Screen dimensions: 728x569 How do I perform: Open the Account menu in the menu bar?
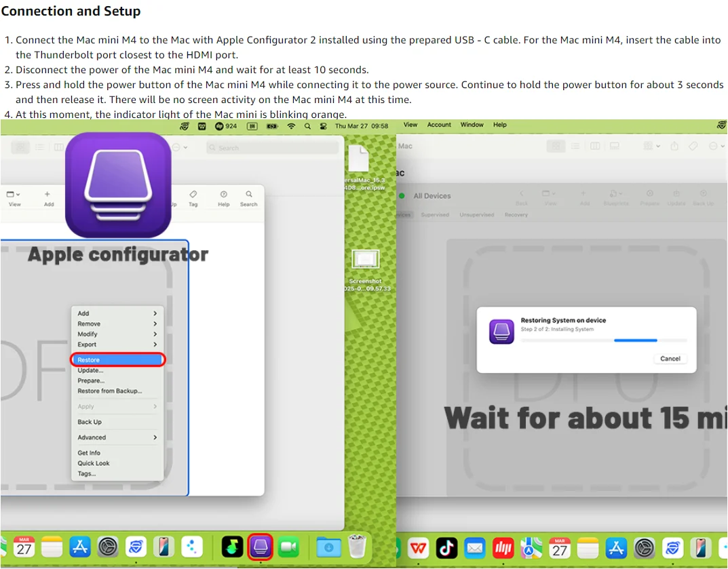439,125
